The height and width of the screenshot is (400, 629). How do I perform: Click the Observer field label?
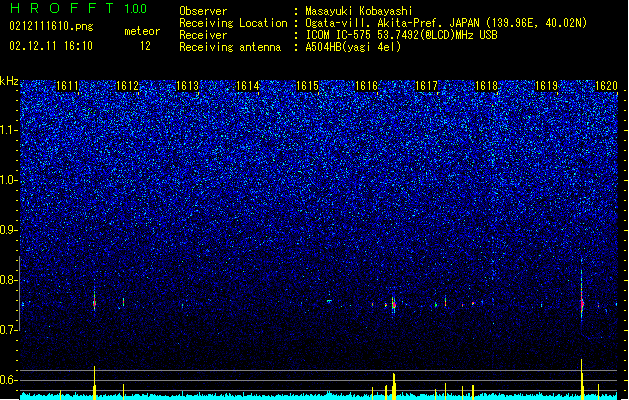point(203,11)
